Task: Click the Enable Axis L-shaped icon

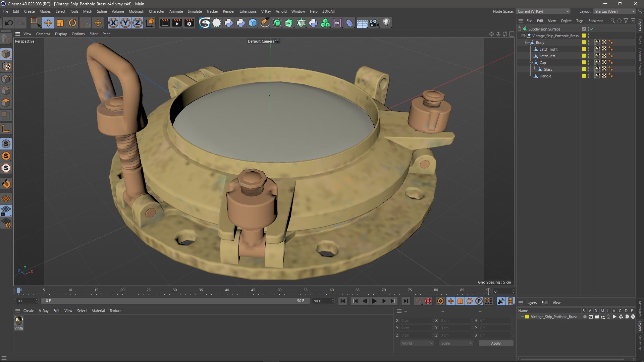Action: click(x=6, y=128)
